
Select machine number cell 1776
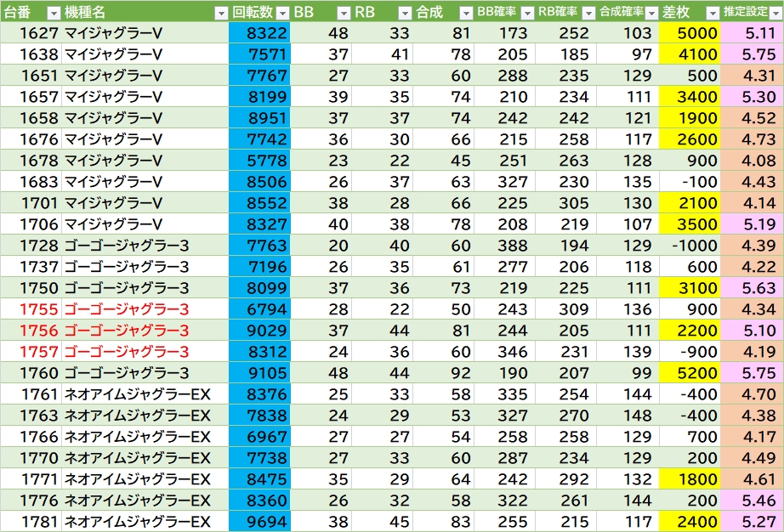(31, 500)
